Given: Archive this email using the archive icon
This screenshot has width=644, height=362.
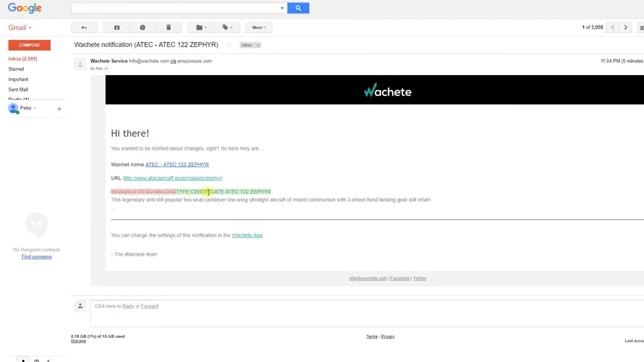Looking at the screenshot, I should tap(117, 27).
